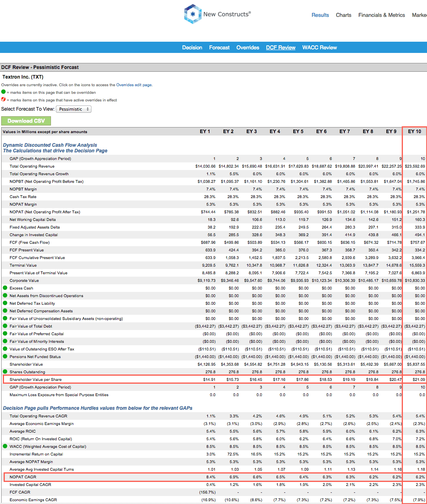Click override dot for Fair Value of Total Debt
This screenshot has height=504, width=427.
[x=5, y=326]
